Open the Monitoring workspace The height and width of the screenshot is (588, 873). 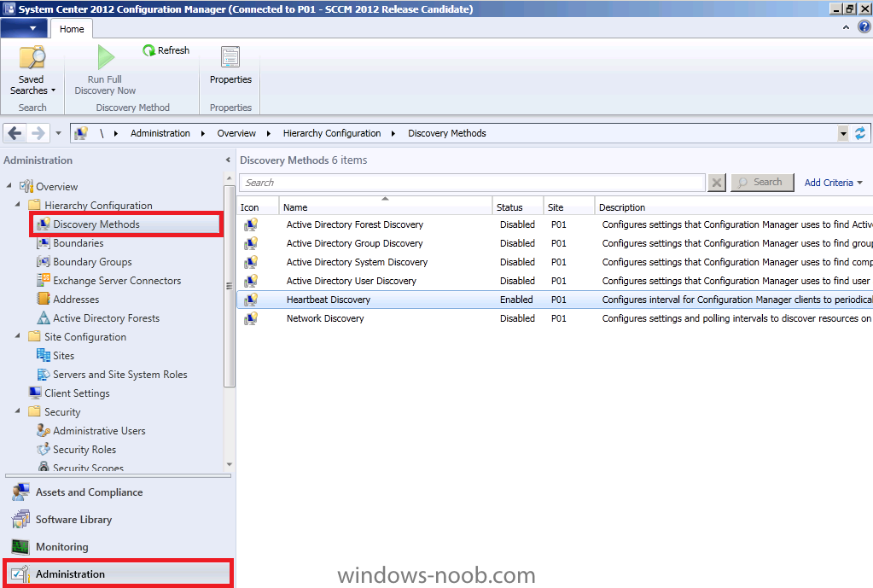click(118, 547)
